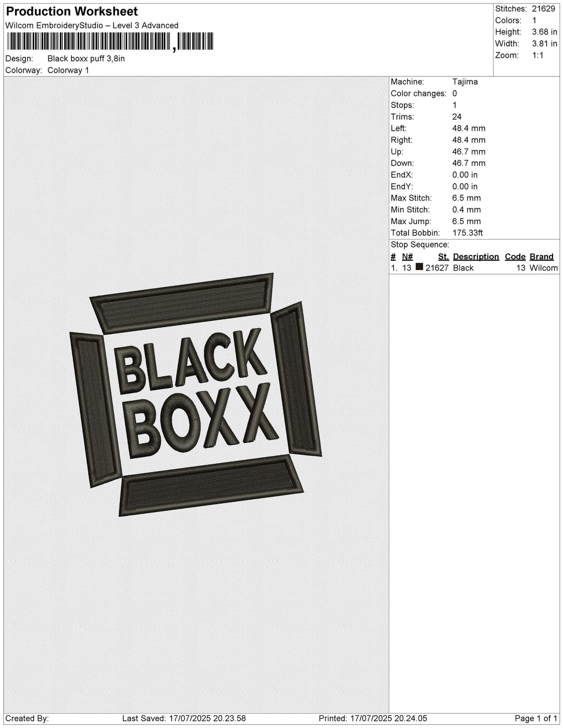
Task: Select the design name 'Black boxx puff 3,8in'
Action: click(86, 59)
